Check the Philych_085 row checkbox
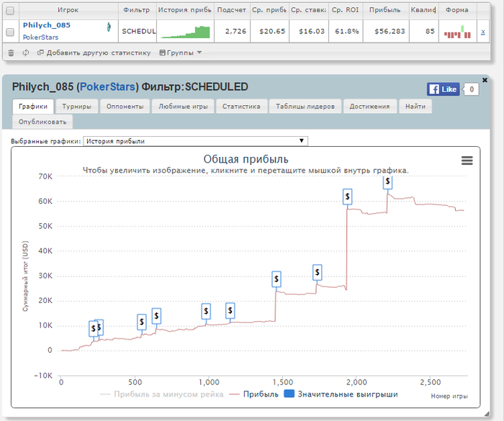504x421 pixels. pyautogui.click(x=10, y=32)
